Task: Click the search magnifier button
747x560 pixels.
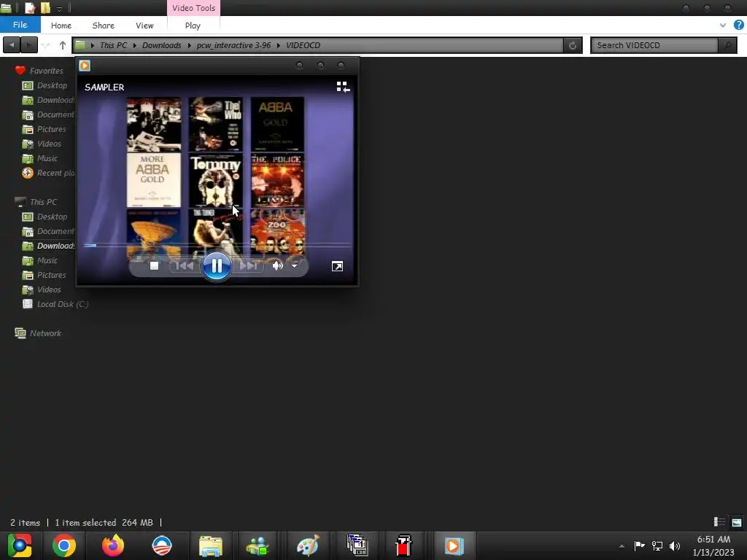Action: (x=727, y=45)
